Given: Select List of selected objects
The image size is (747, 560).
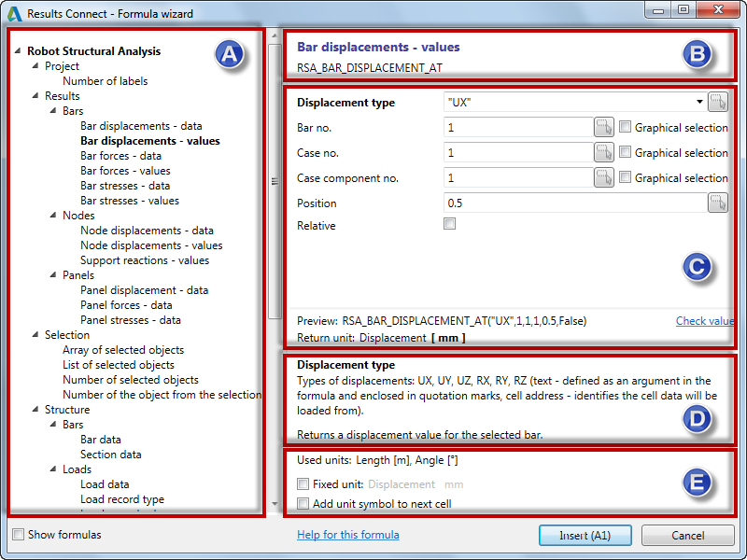Looking at the screenshot, I should (x=119, y=365).
